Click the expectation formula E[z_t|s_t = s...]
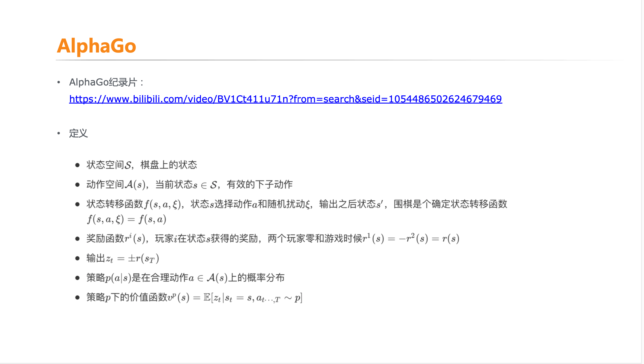 click(x=253, y=298)
